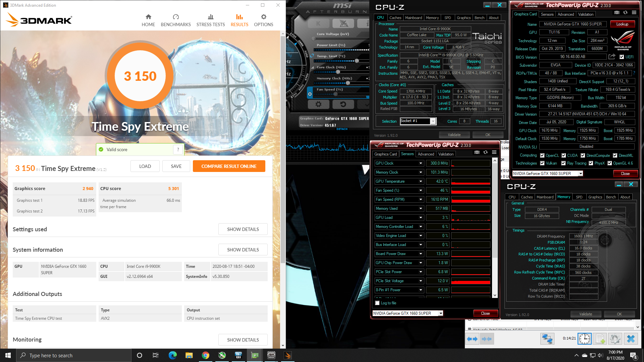Screen dimensions: 644x362
Task: Open menu icon in GPU-Z Sensors window
Action: coord(494,153)
